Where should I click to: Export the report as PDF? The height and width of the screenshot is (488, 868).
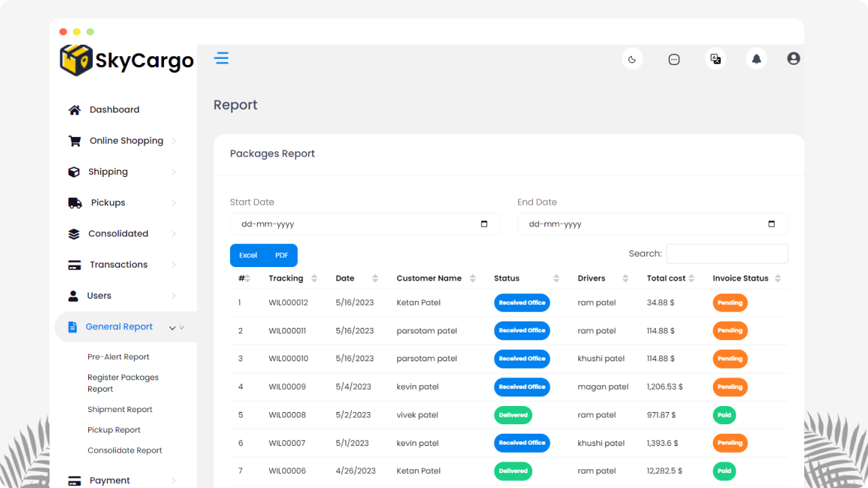tap(281, 256)
